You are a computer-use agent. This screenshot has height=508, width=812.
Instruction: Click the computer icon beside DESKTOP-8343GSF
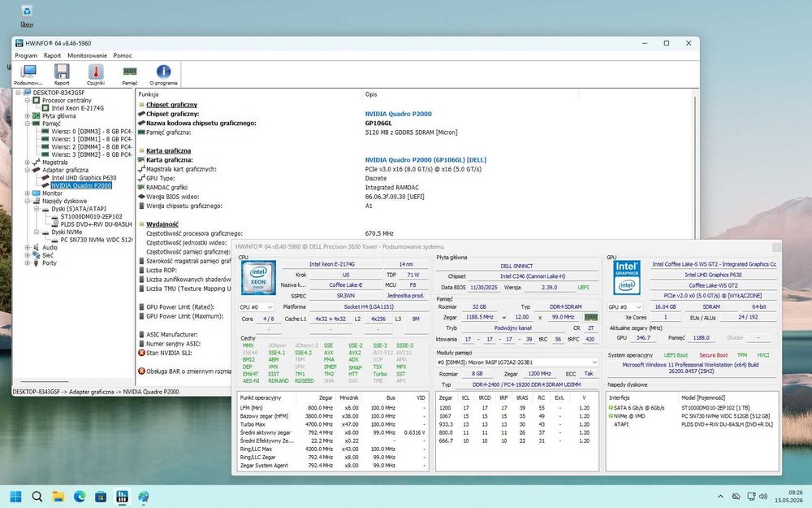coord(28,93)
